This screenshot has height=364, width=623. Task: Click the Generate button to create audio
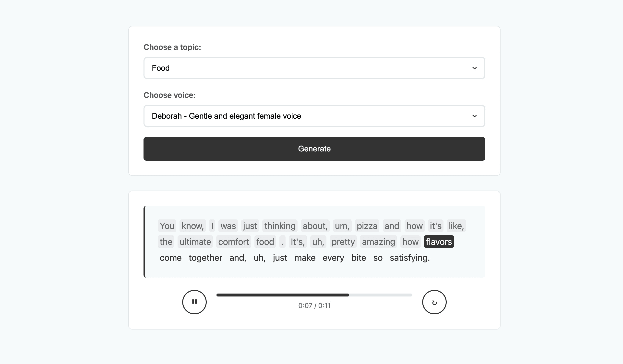[314, 149]
